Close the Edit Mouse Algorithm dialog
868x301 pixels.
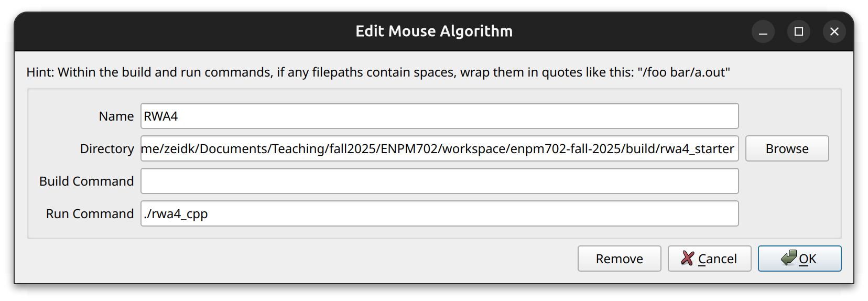click(x=834, y=31)
